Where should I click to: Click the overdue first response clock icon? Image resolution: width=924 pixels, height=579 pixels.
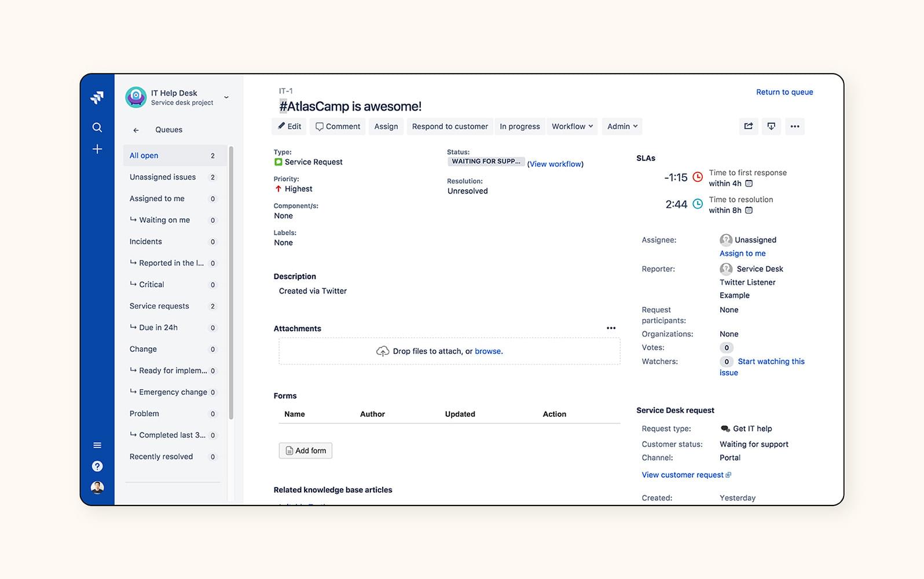coord(698,177)
